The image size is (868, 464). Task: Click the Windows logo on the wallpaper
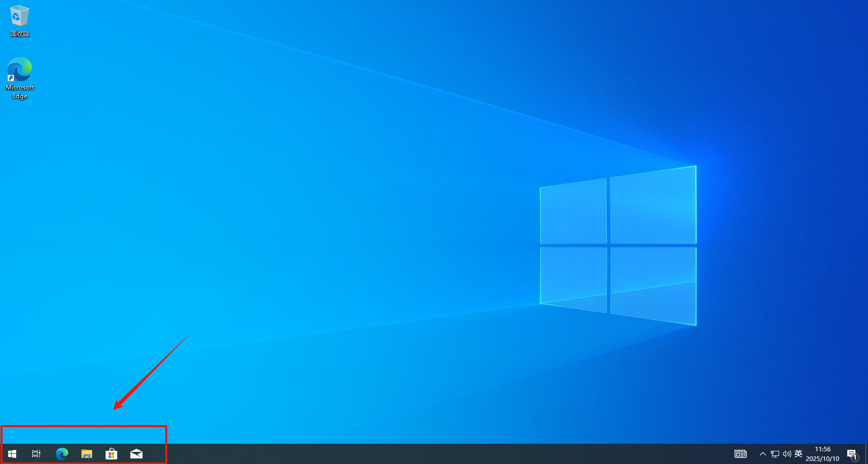(x=618, y=245)
